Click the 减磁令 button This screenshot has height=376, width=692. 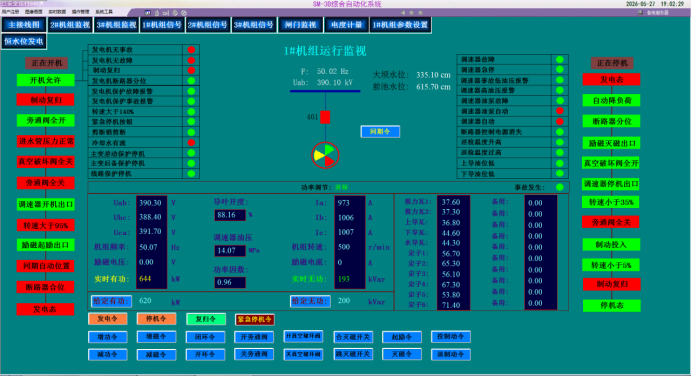tap(156, 354)
